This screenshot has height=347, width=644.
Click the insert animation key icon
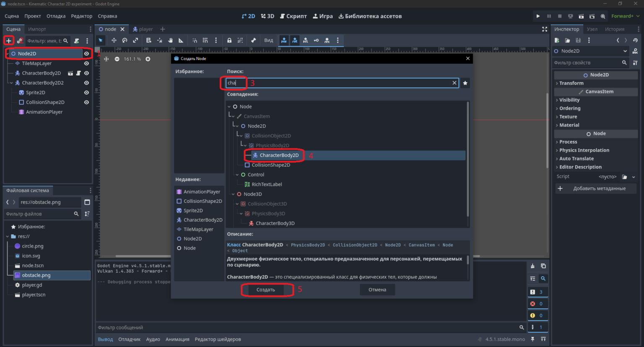[x=316, y=40]
